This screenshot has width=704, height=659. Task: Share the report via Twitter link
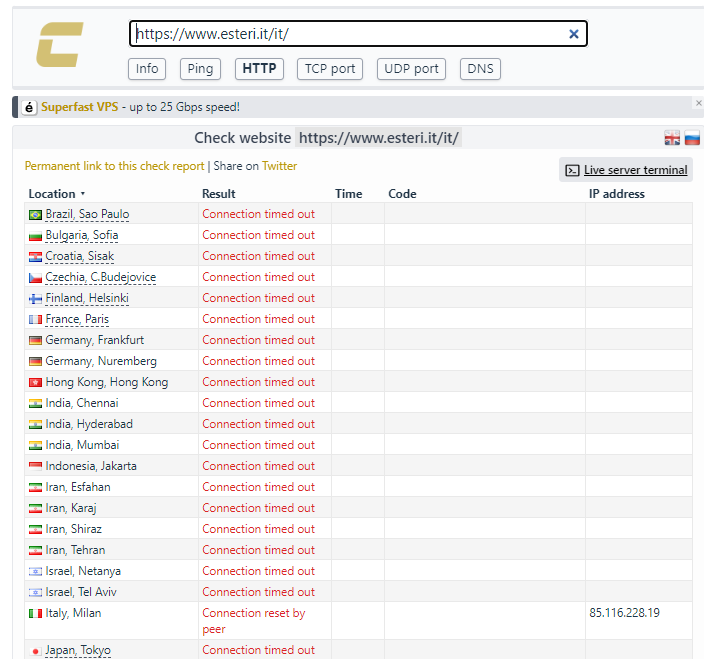point(279,166)
